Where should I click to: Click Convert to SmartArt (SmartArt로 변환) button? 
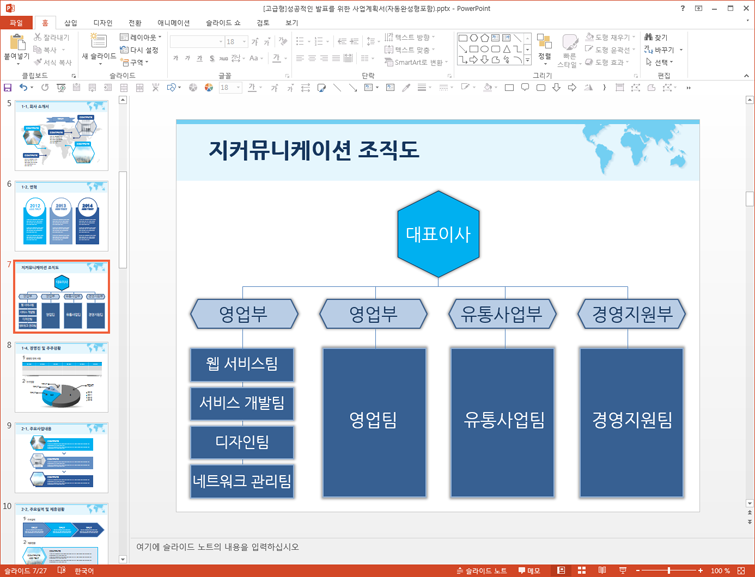click(416, 62)
